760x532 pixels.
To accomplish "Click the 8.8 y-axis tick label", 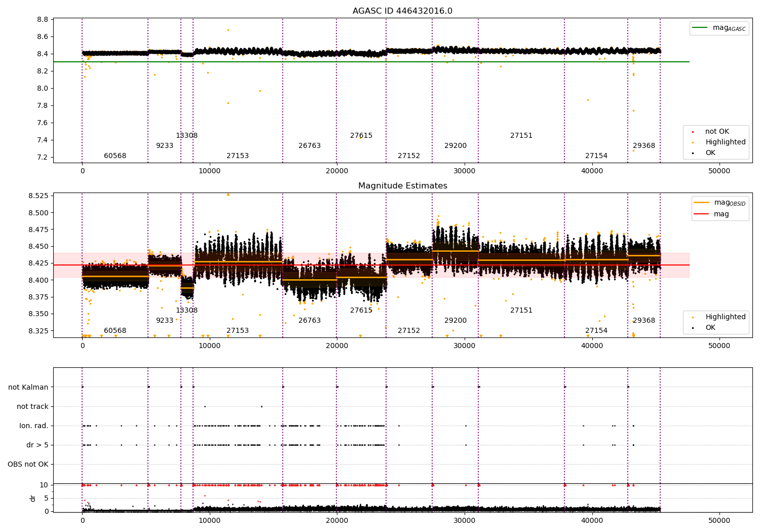I will click(43, 19).
